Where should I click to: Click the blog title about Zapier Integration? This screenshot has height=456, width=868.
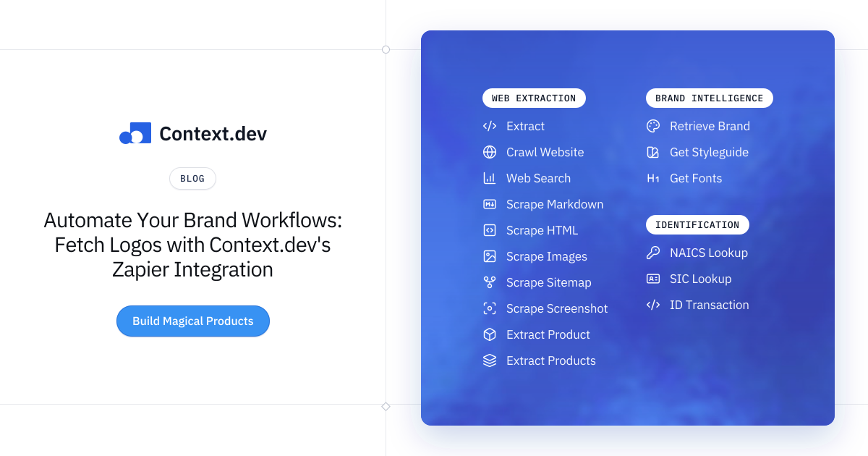192,245
